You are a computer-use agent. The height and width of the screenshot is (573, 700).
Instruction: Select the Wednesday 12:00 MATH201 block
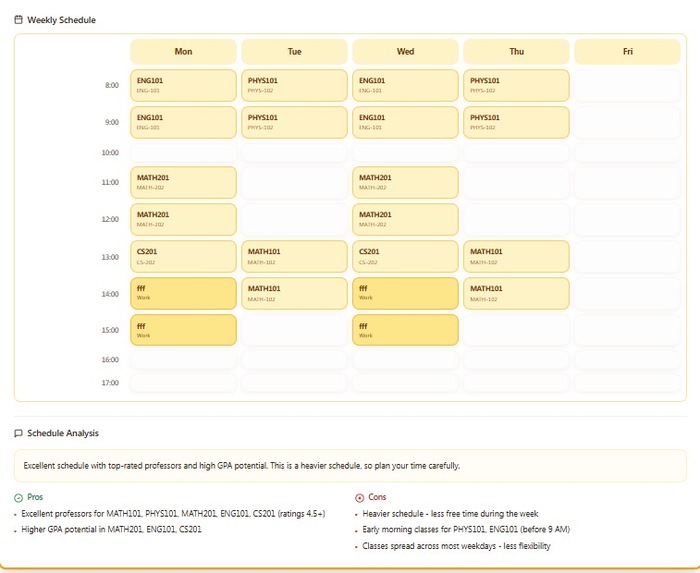pos(405,219)
